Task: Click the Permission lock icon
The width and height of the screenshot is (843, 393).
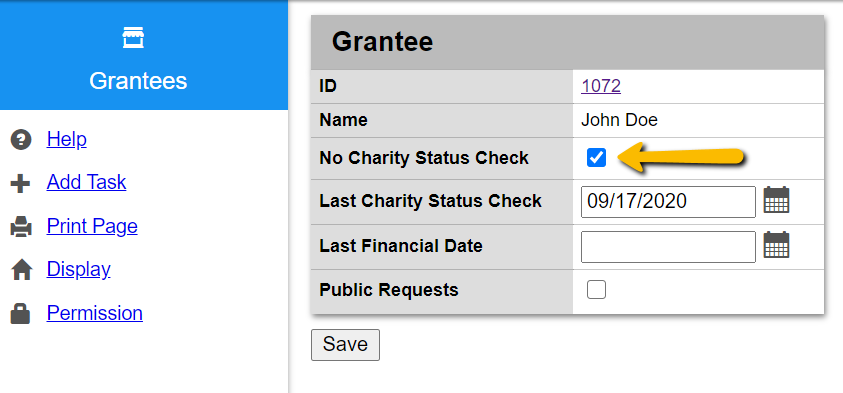Action: 20,313
